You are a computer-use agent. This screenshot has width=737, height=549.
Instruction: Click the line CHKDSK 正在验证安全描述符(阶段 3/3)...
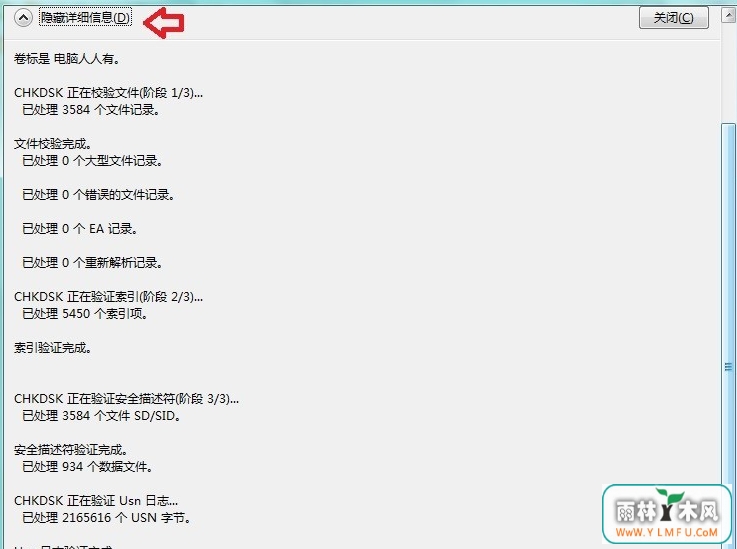coord(126,399)
